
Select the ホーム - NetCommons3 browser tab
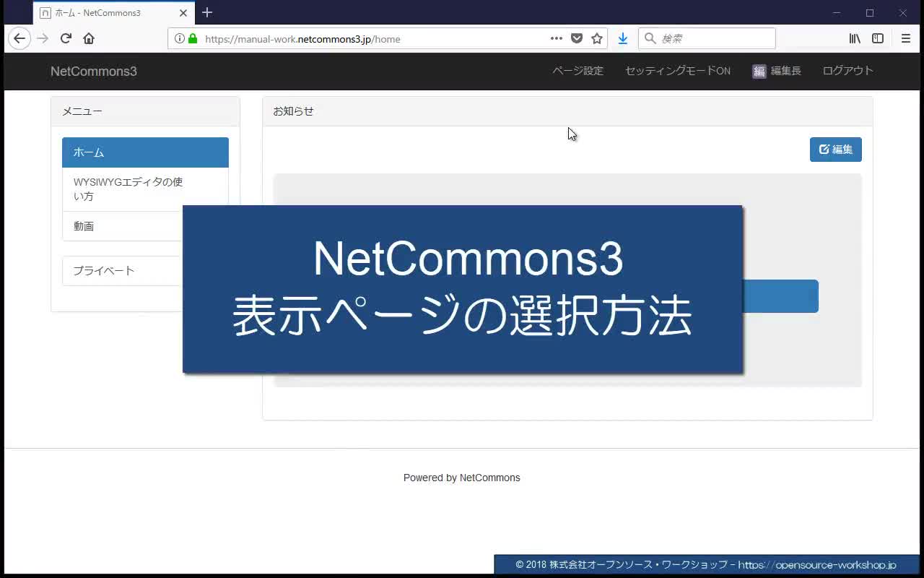pyautogui.click(x=114, y=13)
